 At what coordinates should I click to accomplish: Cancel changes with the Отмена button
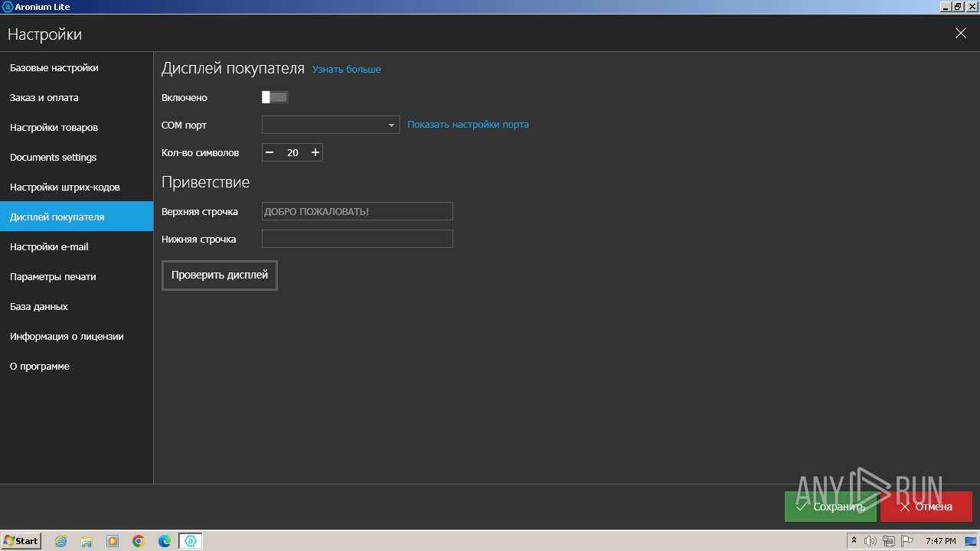pos(926,507)
